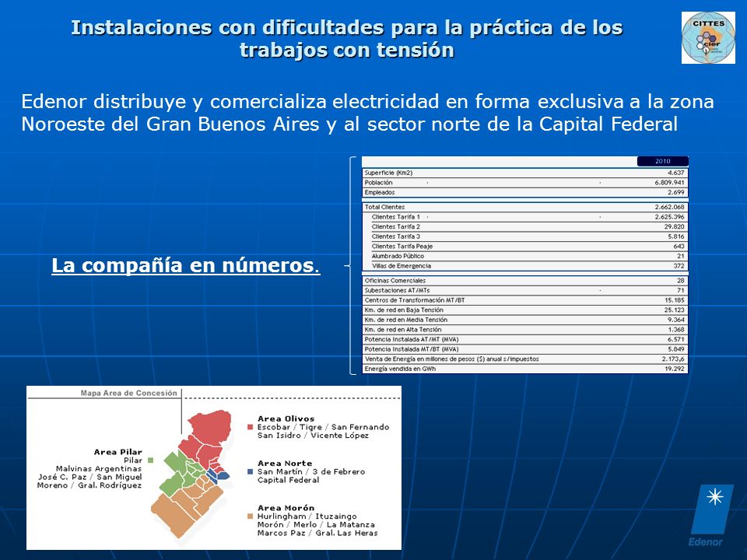
Task: Click the 'Area Pilar' legend heading
Action: click(x=118, y=453)
